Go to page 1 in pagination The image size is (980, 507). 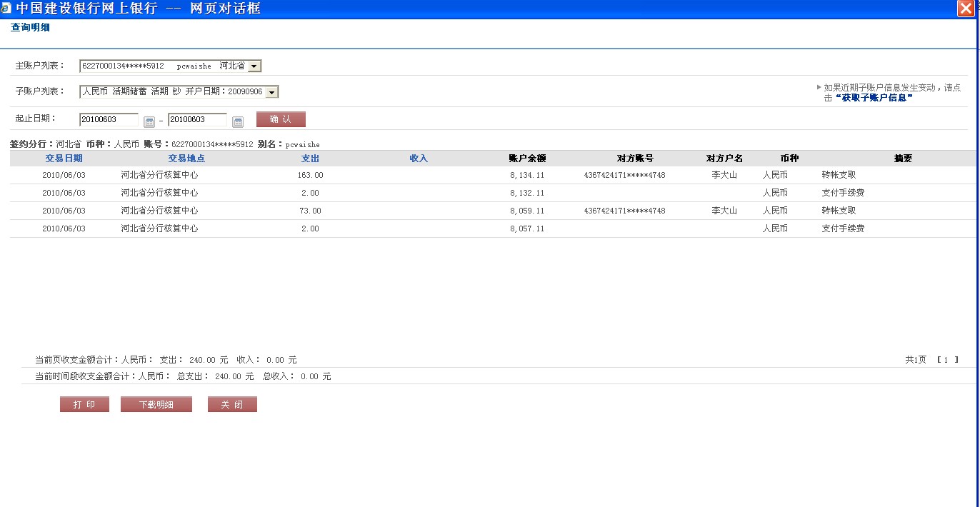tap(946, 360)
